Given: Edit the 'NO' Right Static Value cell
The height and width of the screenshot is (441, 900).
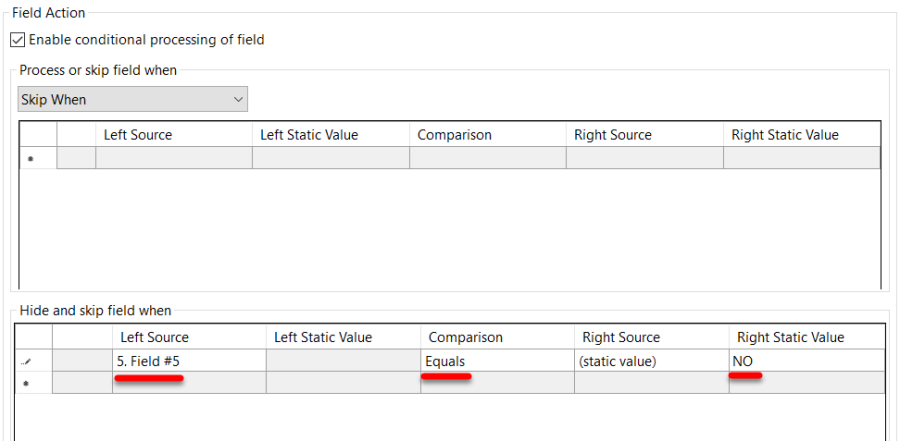Looking at the screenshot, I should 806,361.
